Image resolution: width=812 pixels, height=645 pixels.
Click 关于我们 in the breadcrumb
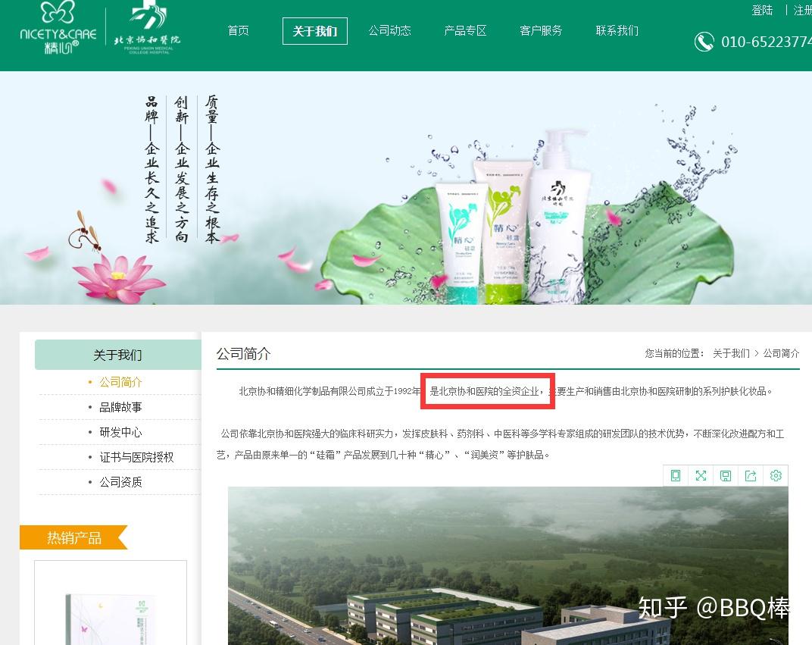731,353
